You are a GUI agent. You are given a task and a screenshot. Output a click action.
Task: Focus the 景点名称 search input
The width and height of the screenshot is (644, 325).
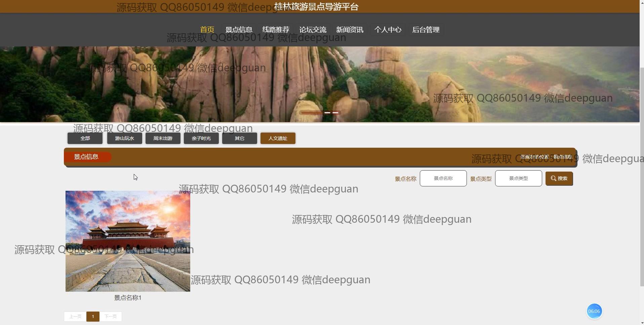tap(443, 178)
